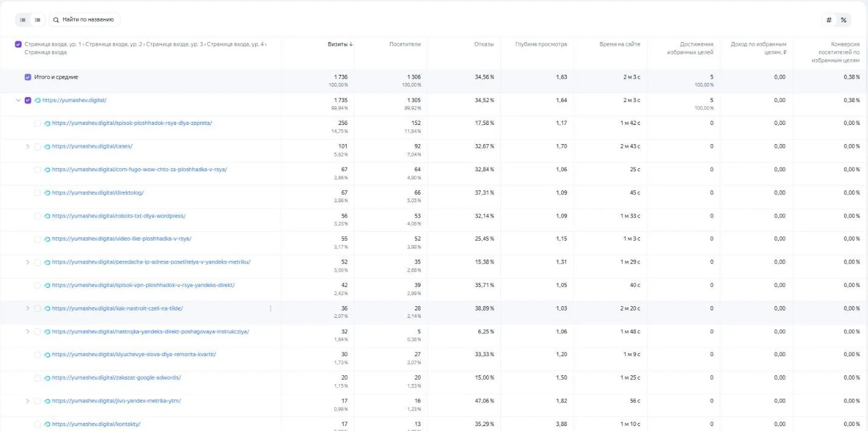Click the magnifier icon in the search box
This screenshot has height=431, width=868.
point(56,20)
